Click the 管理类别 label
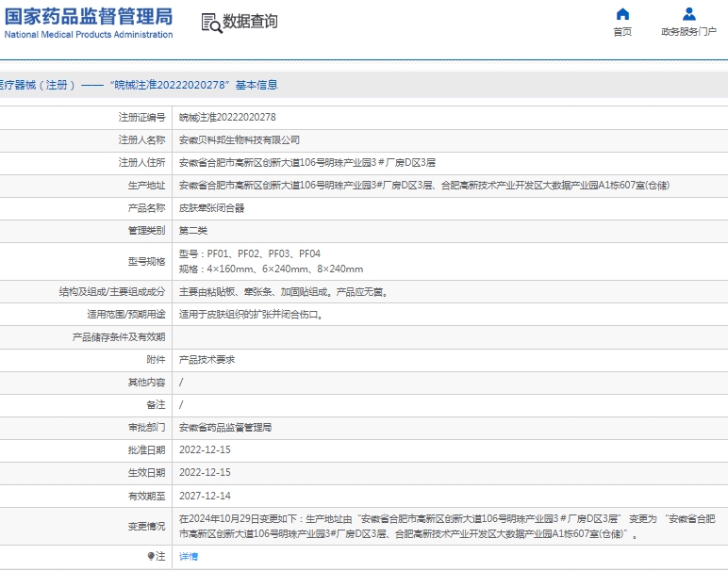The width and height of the screenshot is (728, 571). pos(147,231)
